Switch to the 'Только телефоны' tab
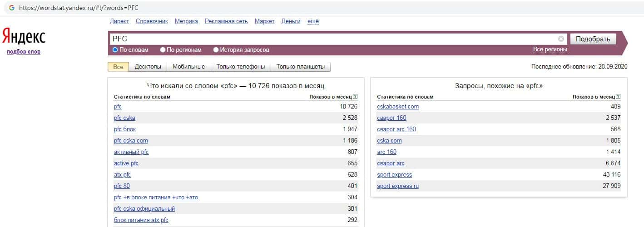 pyautogui.click(x=241, y=67)
